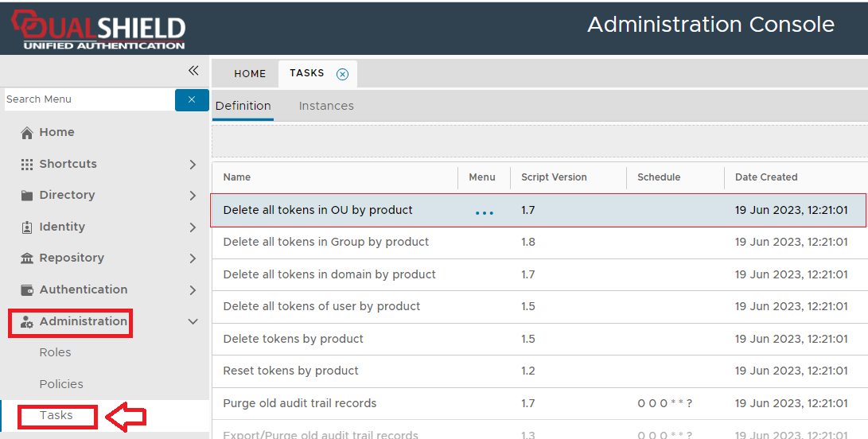Switch to the Instances tab
868x439 pixels.
(326, 106)
